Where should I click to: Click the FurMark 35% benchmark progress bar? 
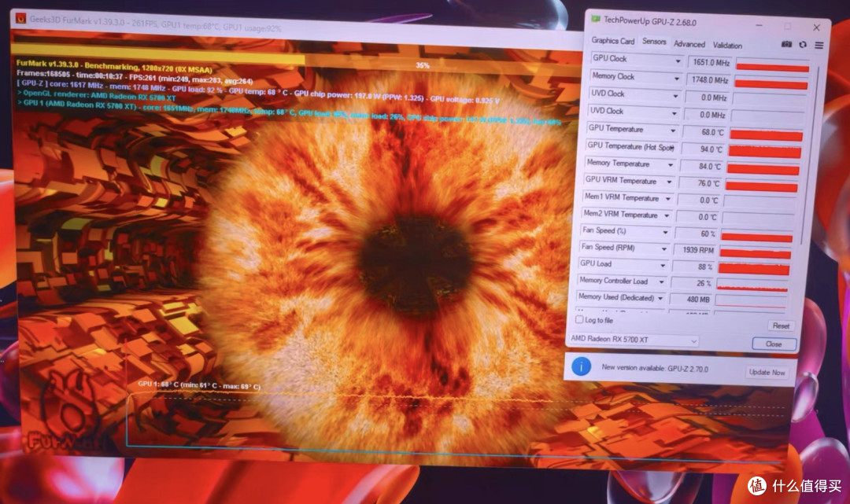[x=297, y=61]
